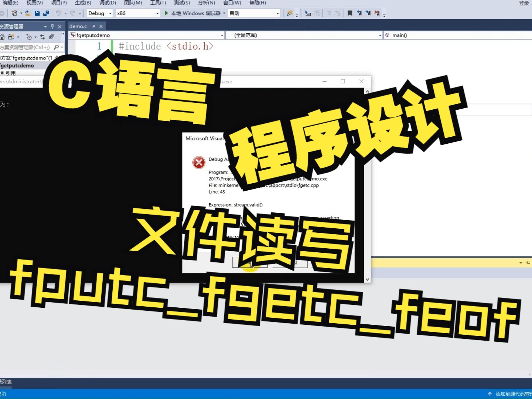Open the 帮助(H) menu
This screenshot has width=532, height=399.
click(x=258, y=3)
